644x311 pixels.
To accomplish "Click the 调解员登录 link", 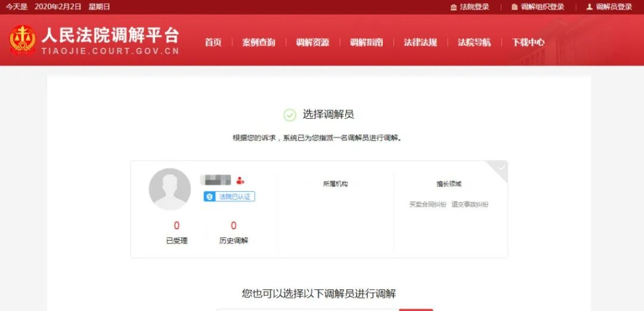I will pyautogui.click(x=614, y=7).
